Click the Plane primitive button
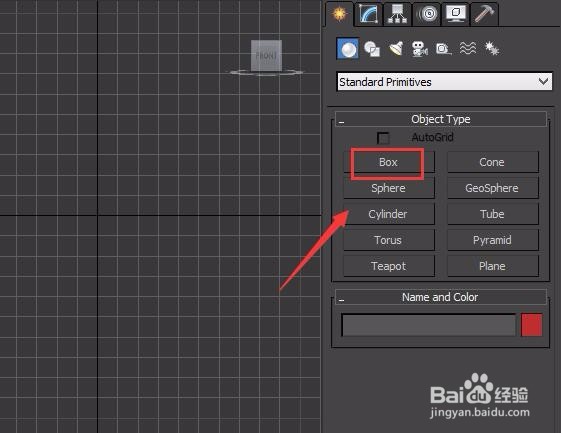This screenshot has height=433, width=561. pos(493,266)
